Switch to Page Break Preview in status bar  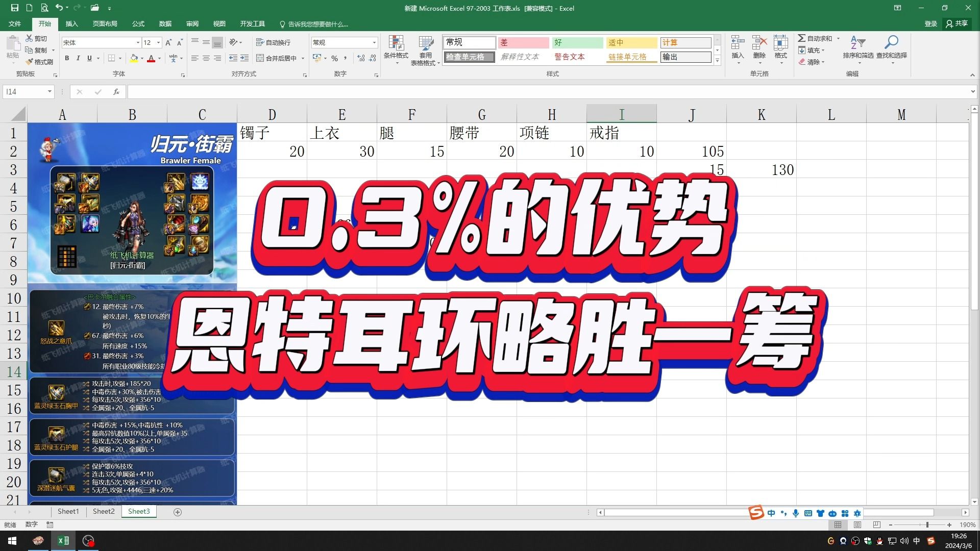876,524
